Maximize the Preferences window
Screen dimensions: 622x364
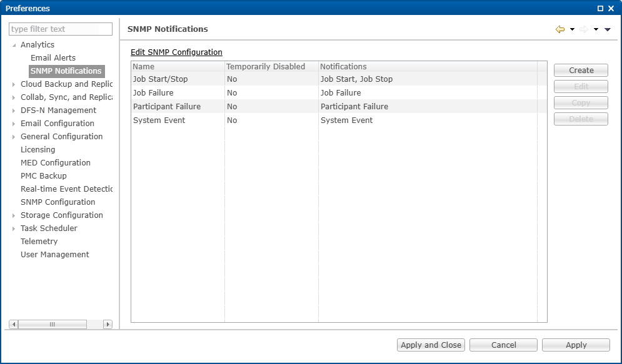point(601,8)
